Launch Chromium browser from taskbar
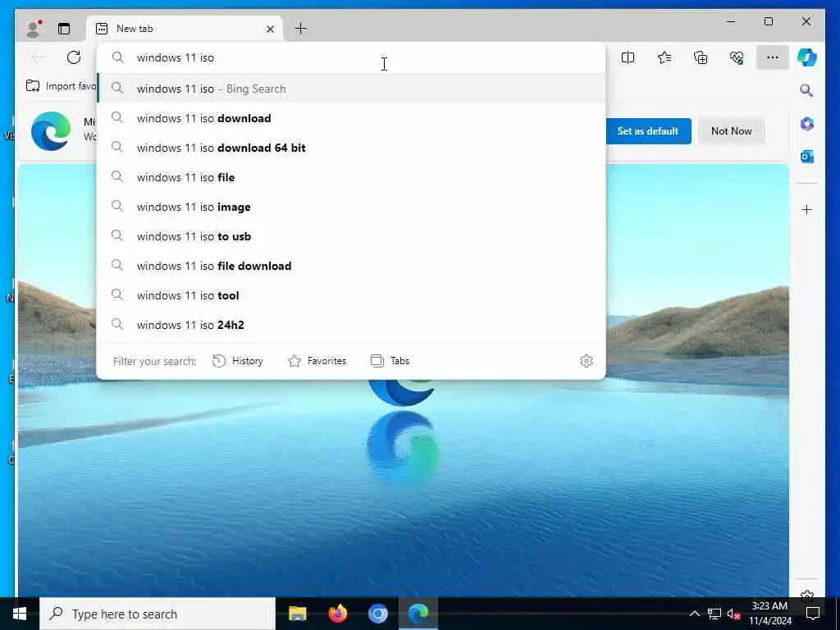Screen dimensions: 840x630 point(377,614)
